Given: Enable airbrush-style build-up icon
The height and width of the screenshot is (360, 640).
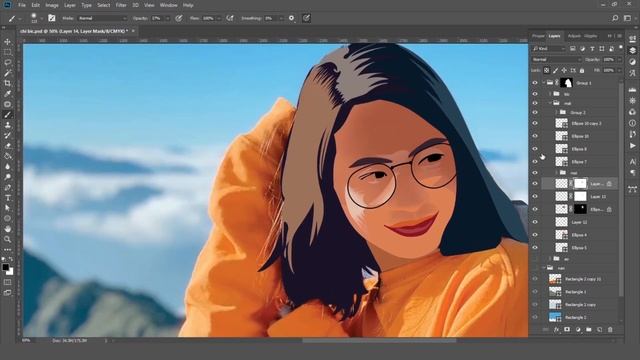Looking at the screenshot, I should point(230,18).
